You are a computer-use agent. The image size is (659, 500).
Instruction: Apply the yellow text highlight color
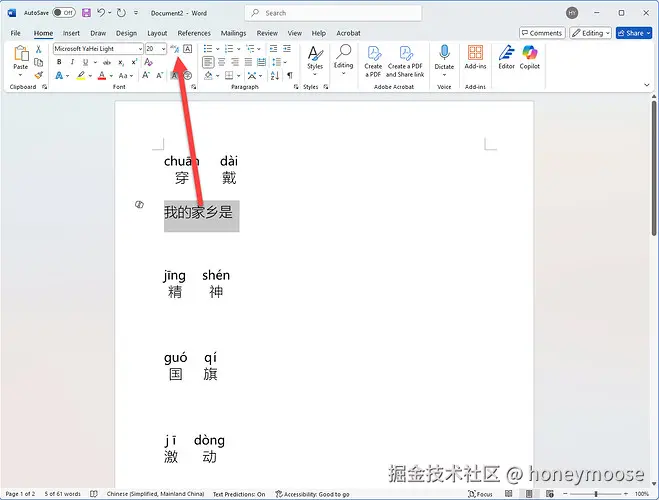coord(81,76)
